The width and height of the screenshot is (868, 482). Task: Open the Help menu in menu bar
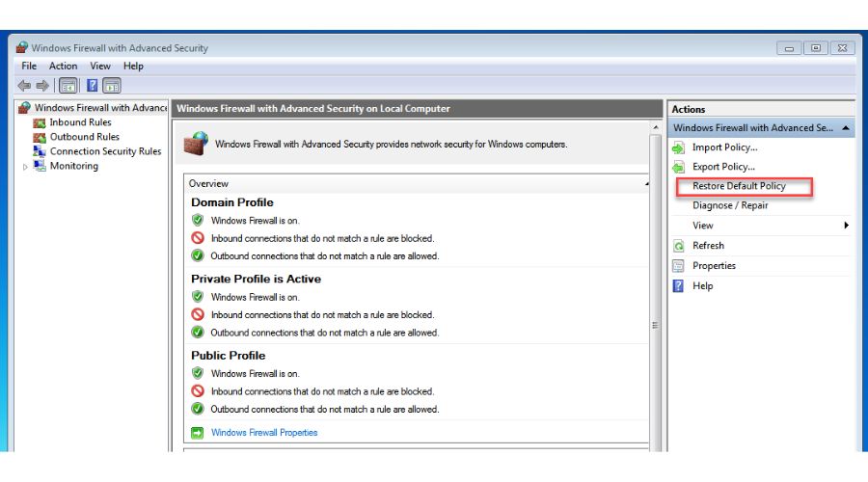(x=133, y=66)
